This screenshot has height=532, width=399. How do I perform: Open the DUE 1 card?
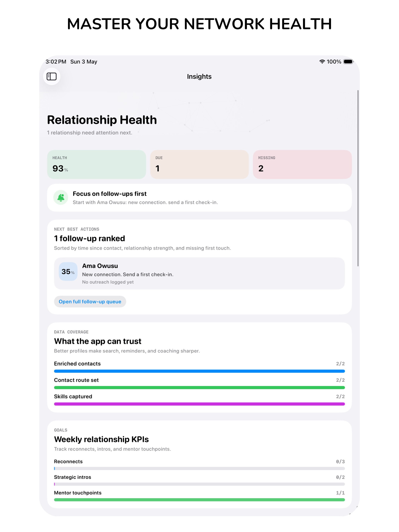(x=199, y=165)
